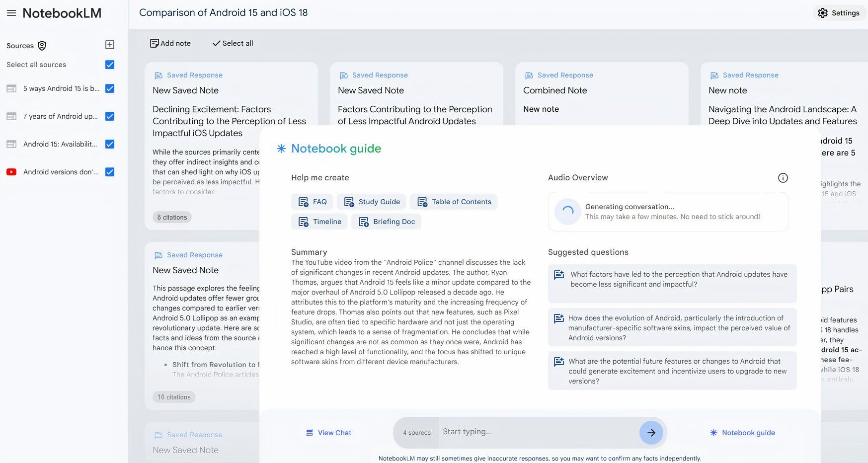The width and height of the screenshot is (868, 463).
Task: Click the document icon for 'Android 15: Availabilit...' source
Action: (x=11, y=144)
